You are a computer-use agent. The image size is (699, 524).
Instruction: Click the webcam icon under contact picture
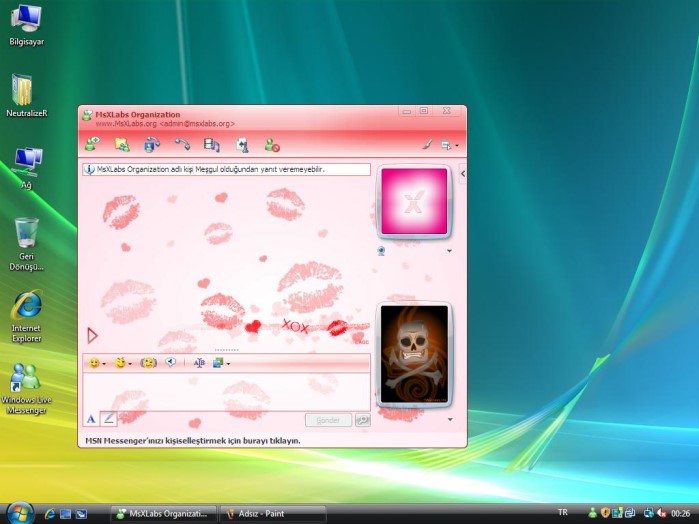[381, 251]
